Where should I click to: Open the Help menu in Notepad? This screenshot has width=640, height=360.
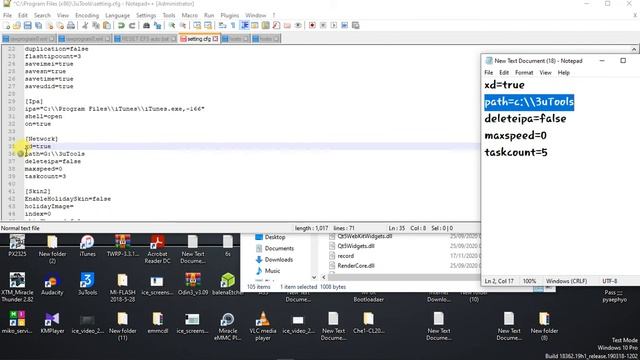[x=564, y=72]
